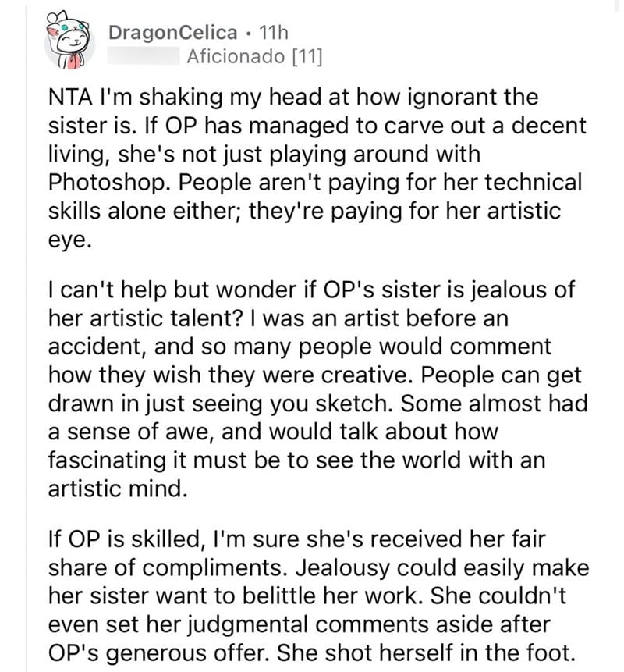
Task: Click the scrollbar sliver at the top right
Action: tap(617, 5)
